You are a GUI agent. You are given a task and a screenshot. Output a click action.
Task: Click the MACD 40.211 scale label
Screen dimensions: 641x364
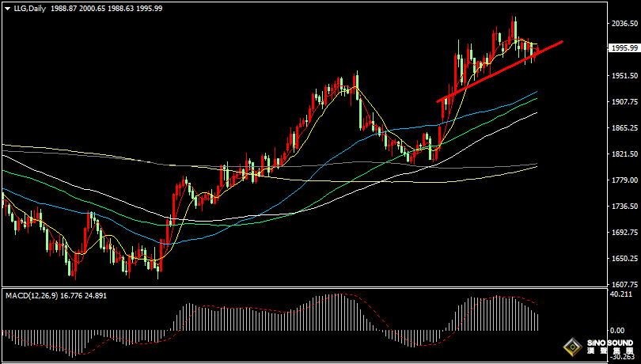pos(624,294)
